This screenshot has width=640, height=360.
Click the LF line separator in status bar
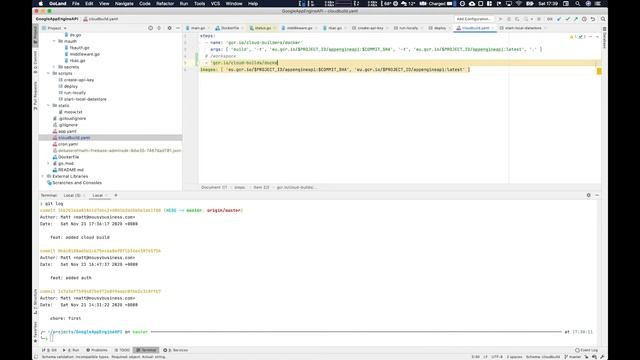(485, 357)
